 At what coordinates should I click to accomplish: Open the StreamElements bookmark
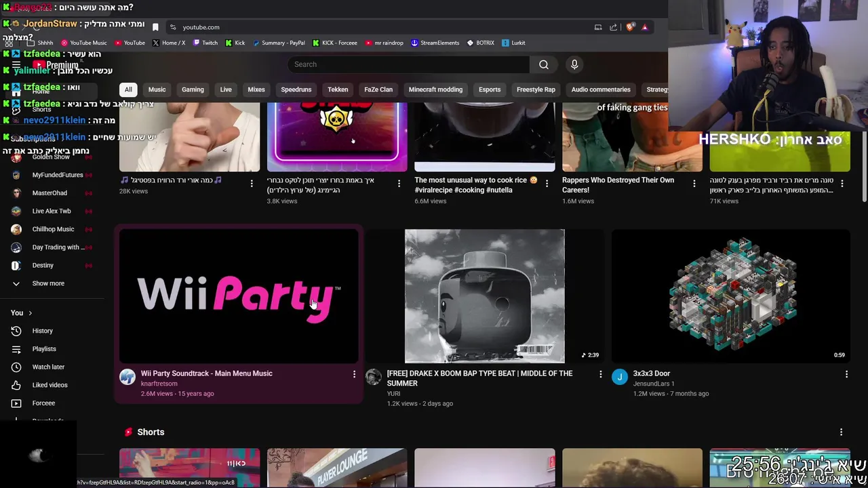[x=435, y=43]
